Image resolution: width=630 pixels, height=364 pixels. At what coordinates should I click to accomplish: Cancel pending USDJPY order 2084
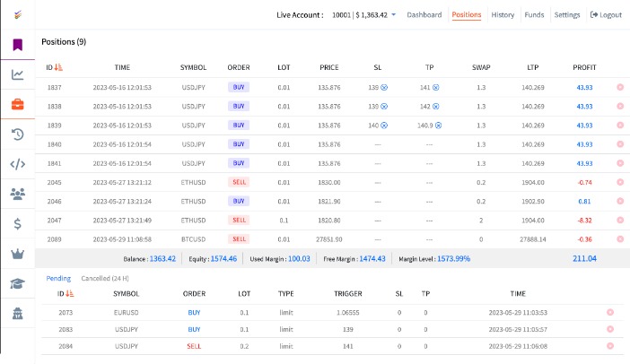[x=610, y=346]
